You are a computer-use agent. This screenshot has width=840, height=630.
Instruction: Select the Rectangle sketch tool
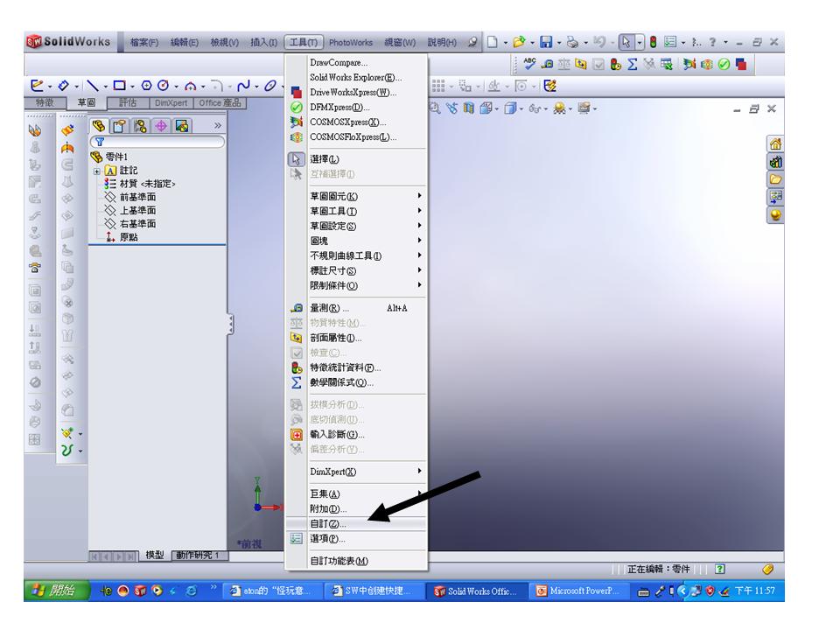point(120,86)
